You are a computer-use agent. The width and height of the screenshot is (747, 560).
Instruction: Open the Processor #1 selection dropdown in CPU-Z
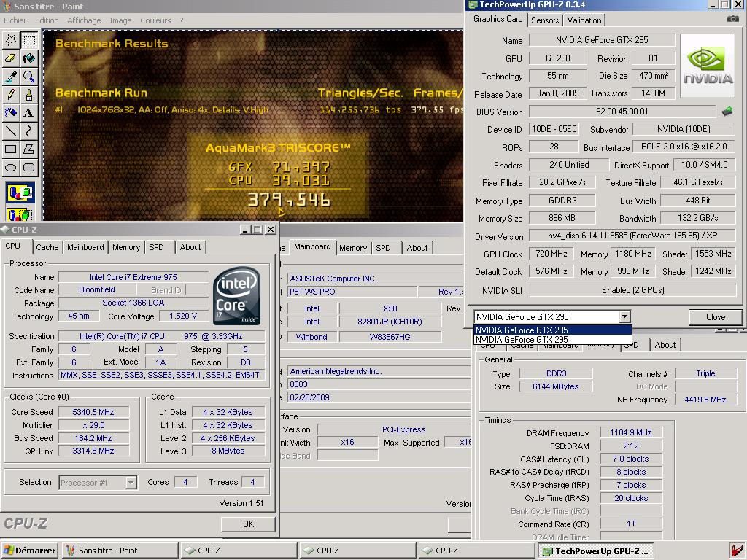(131, 483)
